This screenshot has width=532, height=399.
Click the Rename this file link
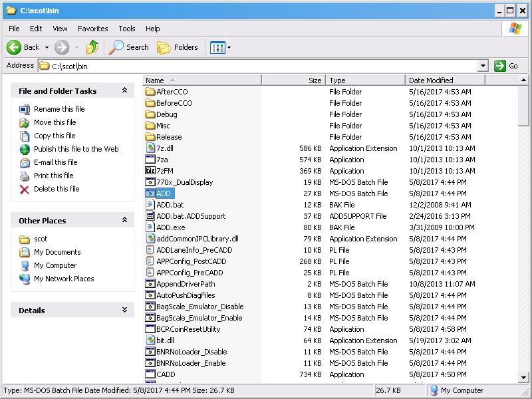59,109
